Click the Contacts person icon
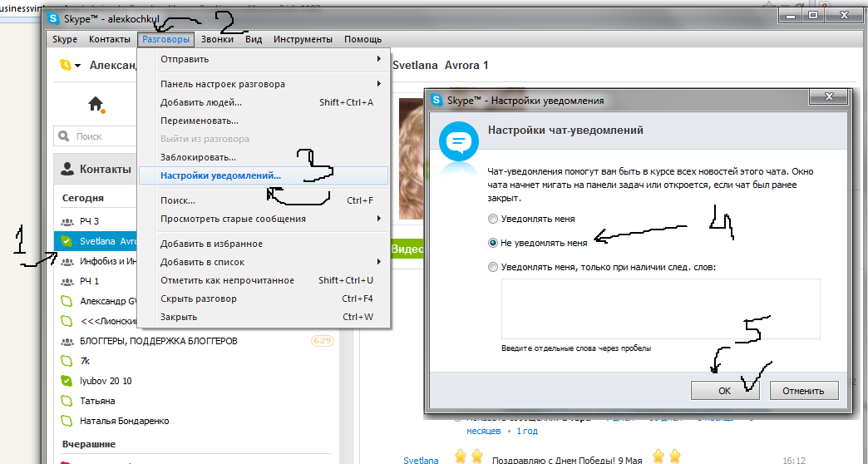 coord(67,169)
